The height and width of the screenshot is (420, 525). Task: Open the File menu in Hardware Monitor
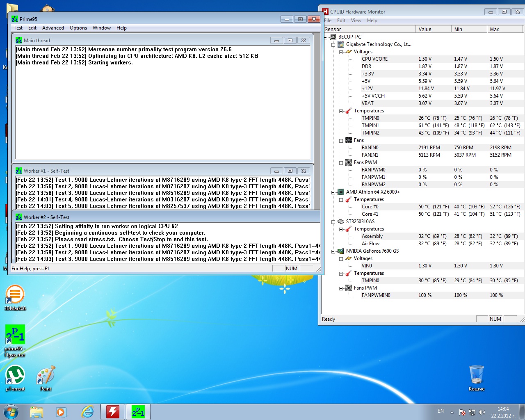(x=328, y=21)
